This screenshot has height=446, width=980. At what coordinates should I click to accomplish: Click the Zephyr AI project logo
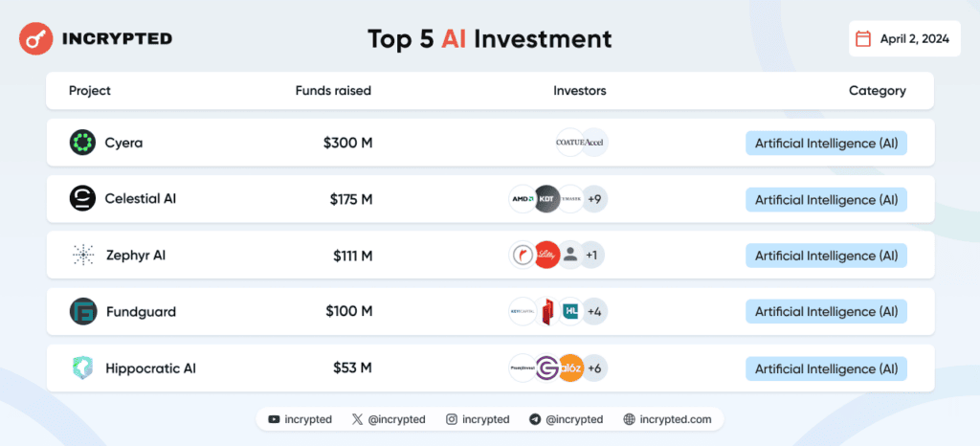[82, 256]
